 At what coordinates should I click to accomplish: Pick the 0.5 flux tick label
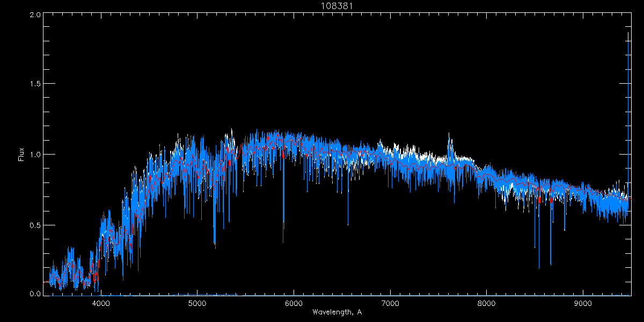point(35,225)
